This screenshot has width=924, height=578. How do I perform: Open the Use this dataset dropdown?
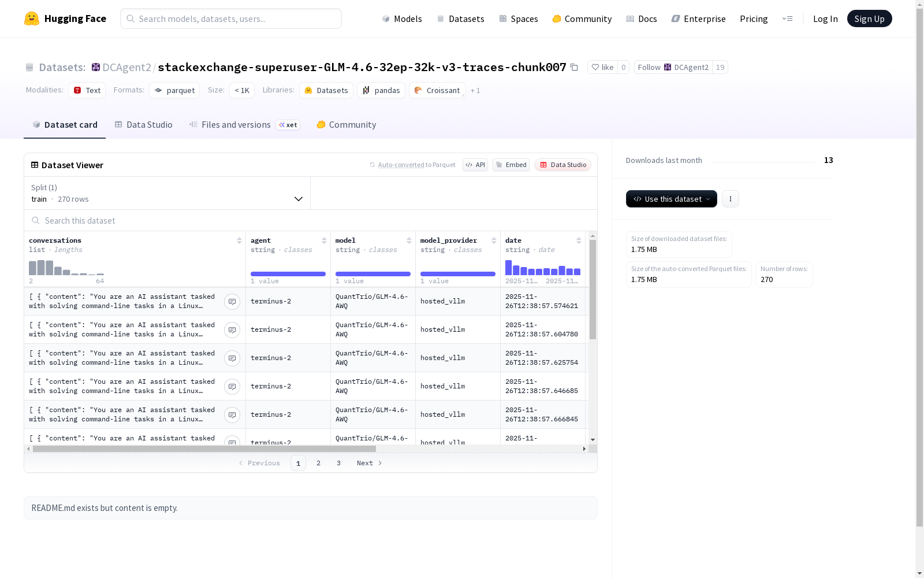coord(672,199)
